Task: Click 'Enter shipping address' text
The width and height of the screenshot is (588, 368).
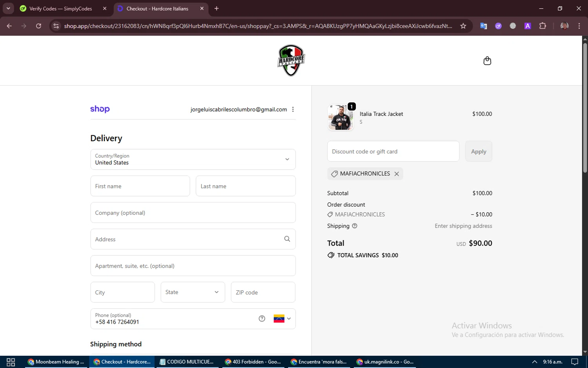Action: [x=463, y=226]
